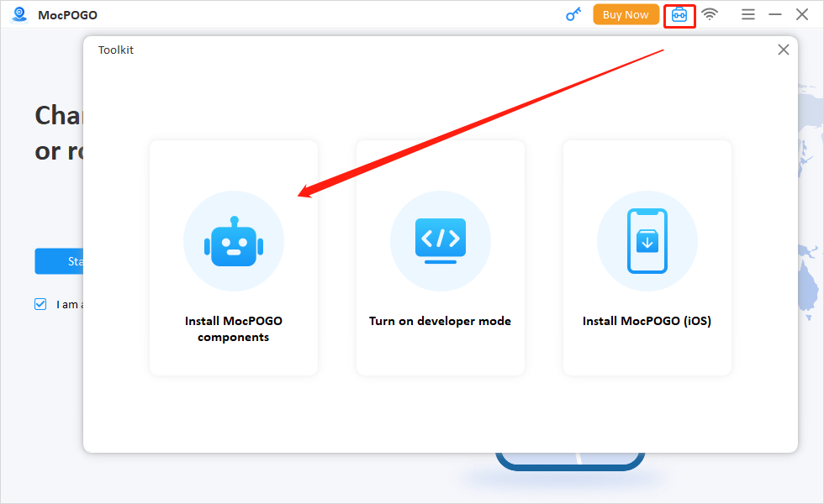Open the app menu via hamburger button

(747, 14)
